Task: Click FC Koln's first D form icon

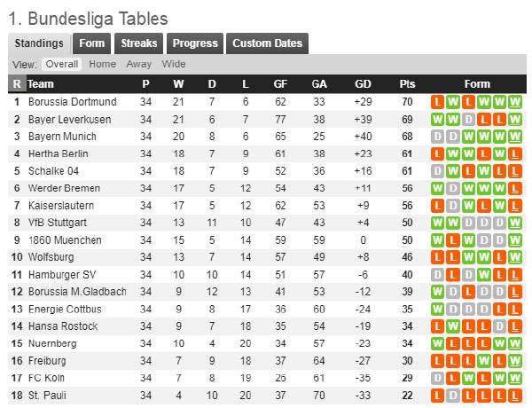Action: click(437, 378)
